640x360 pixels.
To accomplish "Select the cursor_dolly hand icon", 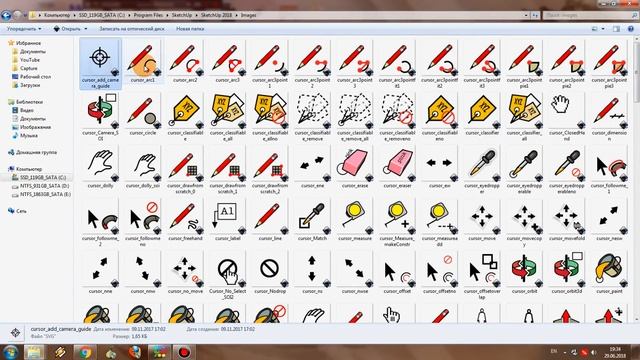I will (x=100, y=164).
